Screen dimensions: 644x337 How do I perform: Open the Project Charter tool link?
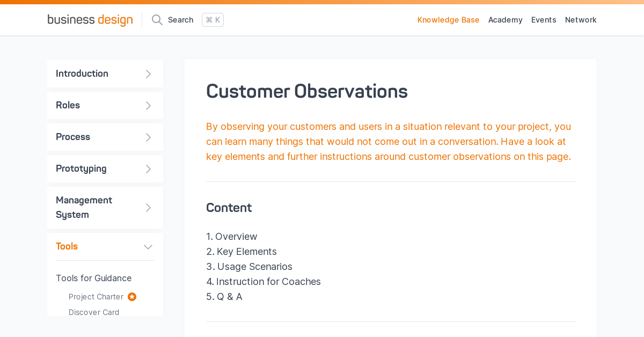[x=96, y=297]
